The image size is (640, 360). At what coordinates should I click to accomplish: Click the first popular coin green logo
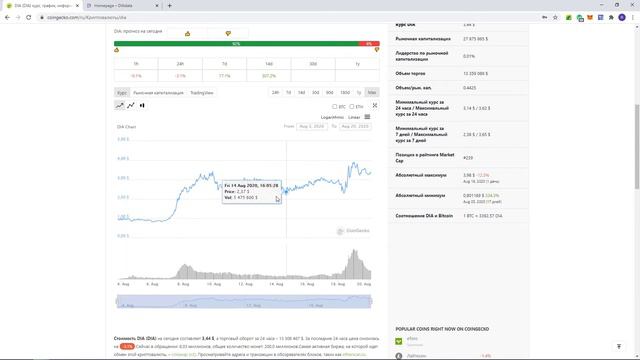point(399,341)
